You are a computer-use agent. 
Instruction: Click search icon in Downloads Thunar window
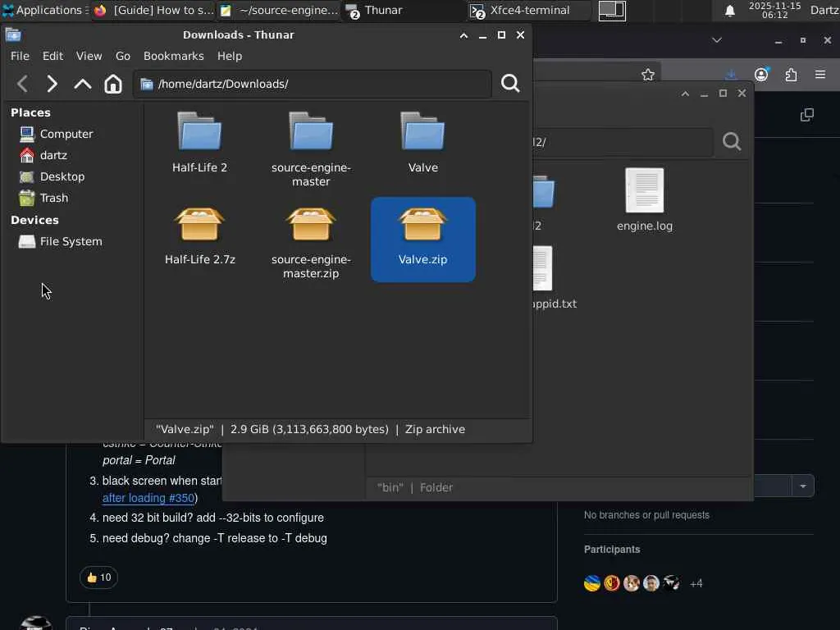pos(510,83)
